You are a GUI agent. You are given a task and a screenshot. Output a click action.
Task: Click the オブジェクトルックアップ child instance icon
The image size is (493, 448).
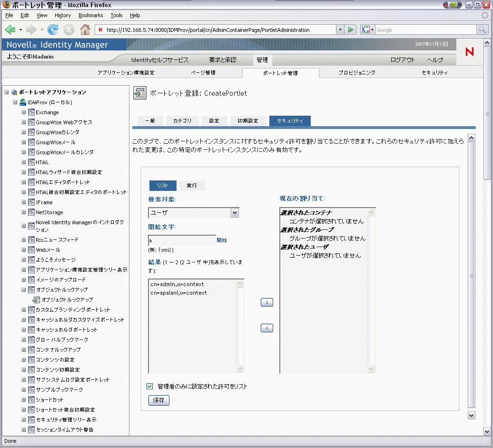coord(37,300)
